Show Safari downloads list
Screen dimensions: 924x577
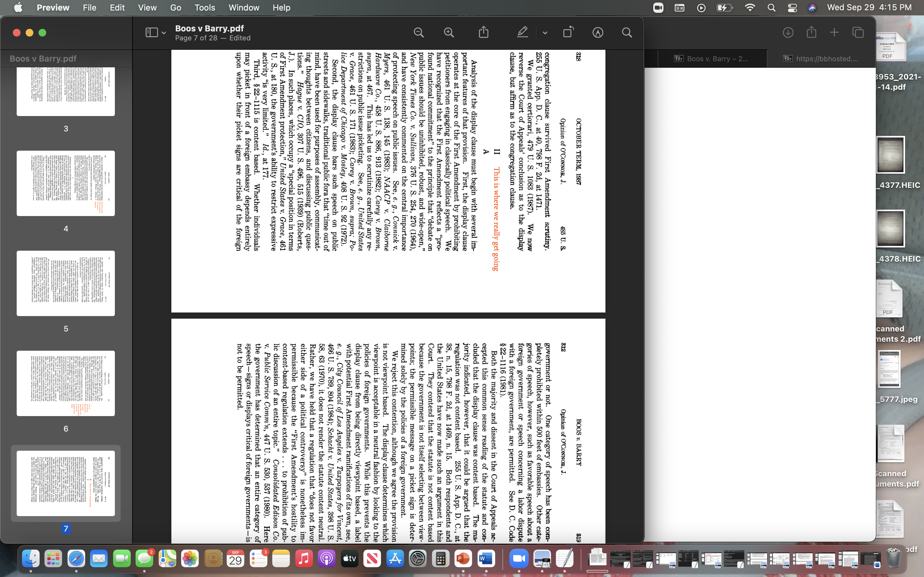[788, 32]
